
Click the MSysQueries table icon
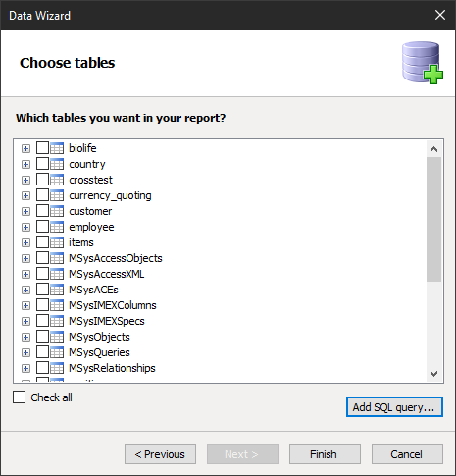[x=57, y=352]
